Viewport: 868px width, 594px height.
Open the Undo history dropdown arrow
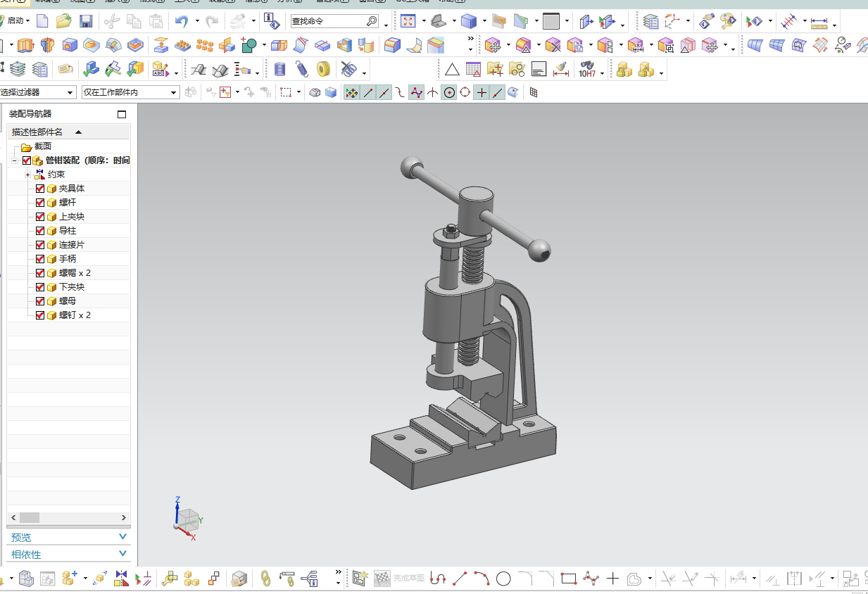(196, 21)
